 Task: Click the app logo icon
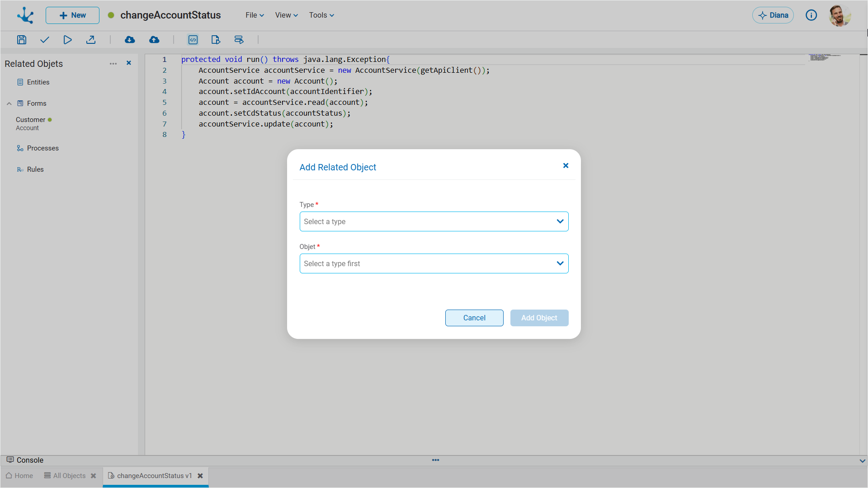pyautogui.click(x=25, y=15)
